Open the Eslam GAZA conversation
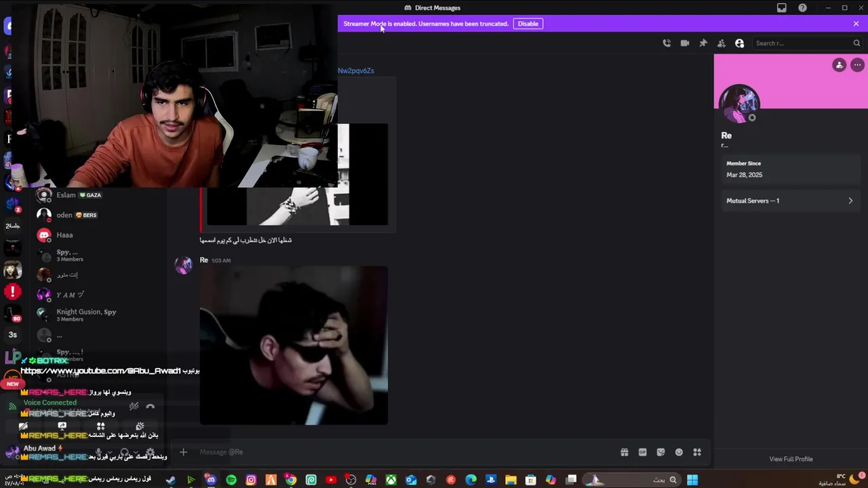Screen dimensions: 868x488 [x=98, y=195]
